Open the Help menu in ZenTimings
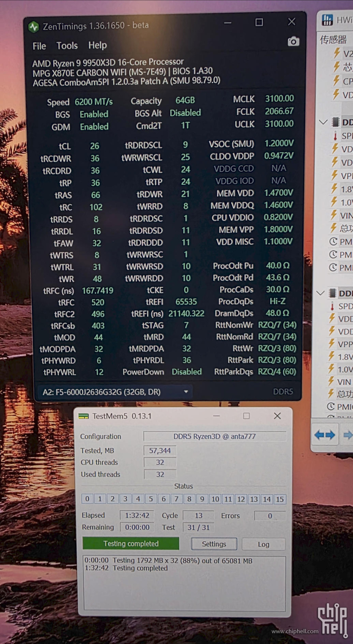This screenshot has width=353, height=644. coord(98,45)
